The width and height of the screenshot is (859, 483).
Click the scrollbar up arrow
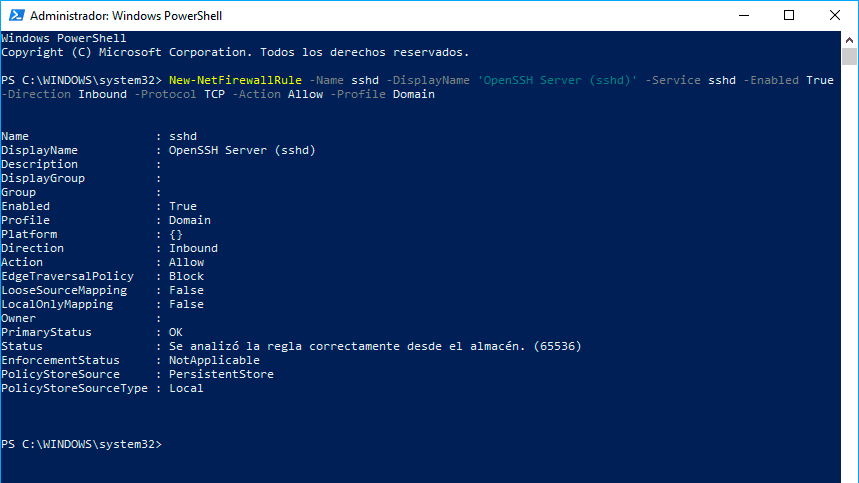(849, 40)
